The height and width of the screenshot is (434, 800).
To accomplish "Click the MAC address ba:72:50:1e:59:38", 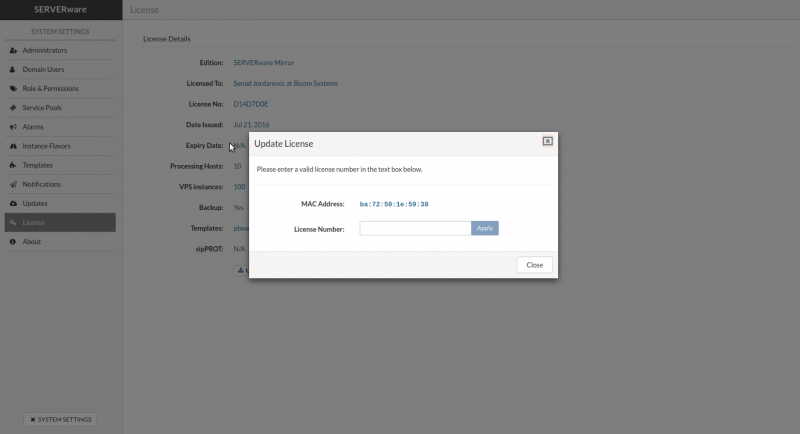I will click(394, 204).
